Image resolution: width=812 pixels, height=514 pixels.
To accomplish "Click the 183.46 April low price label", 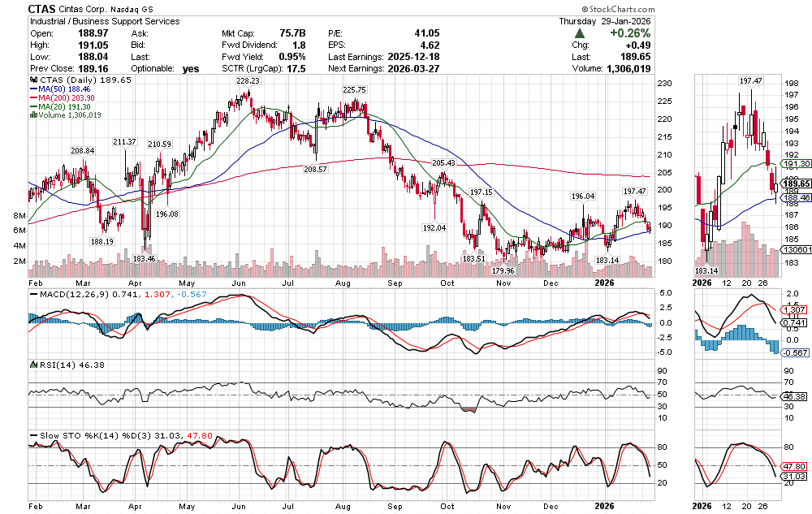I will (x=144, y=258).
